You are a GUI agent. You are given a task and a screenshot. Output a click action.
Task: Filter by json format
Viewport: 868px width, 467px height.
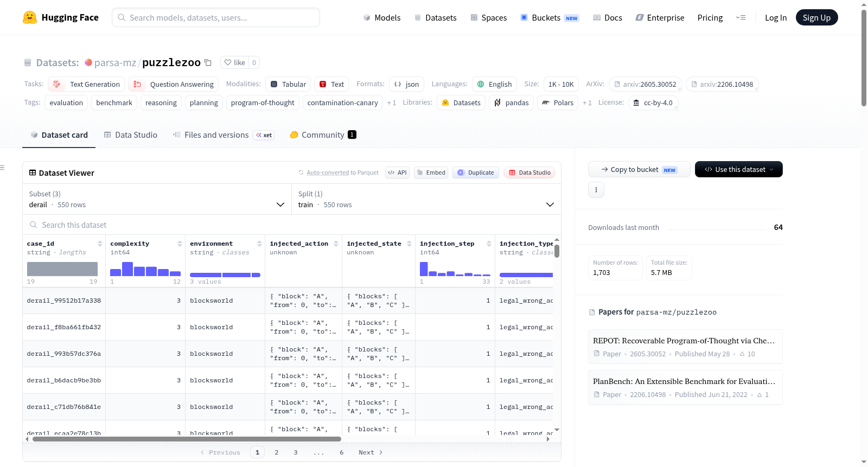click(406, 84)
